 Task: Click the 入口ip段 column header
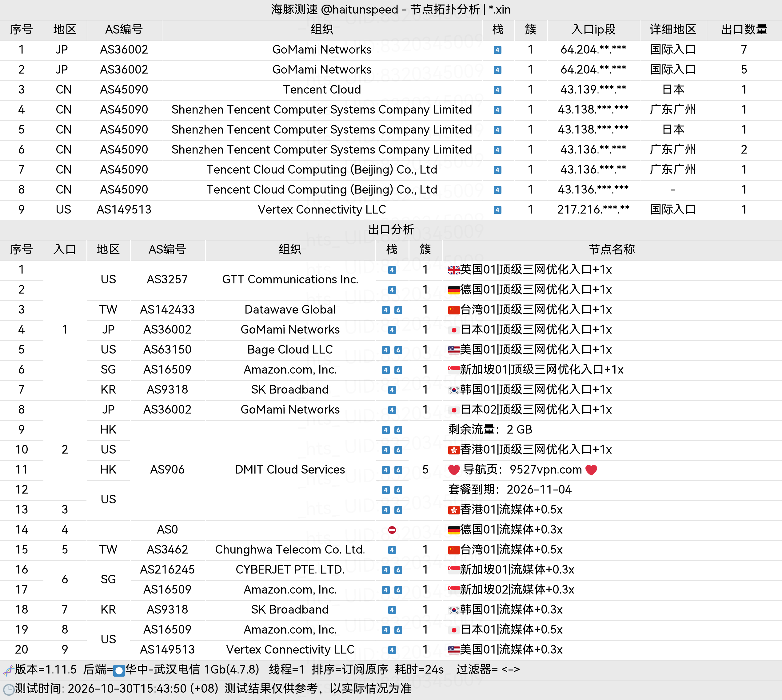(593, 30)
